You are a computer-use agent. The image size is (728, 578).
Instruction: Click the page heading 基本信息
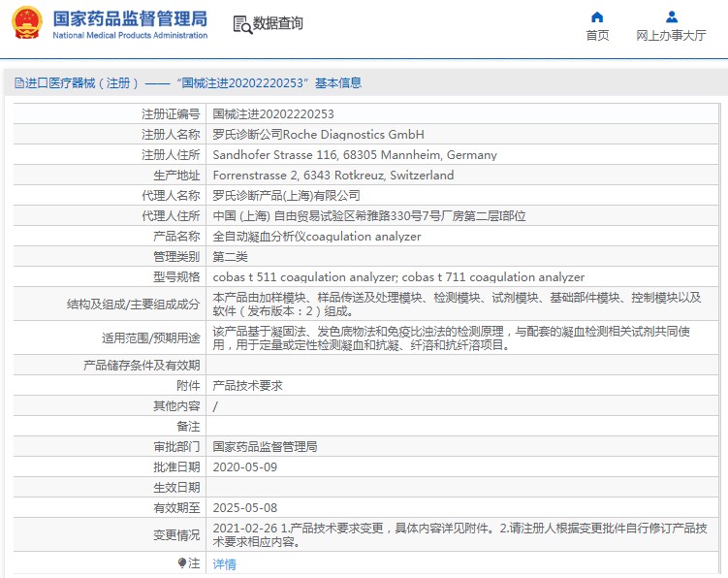pos(338,83)
